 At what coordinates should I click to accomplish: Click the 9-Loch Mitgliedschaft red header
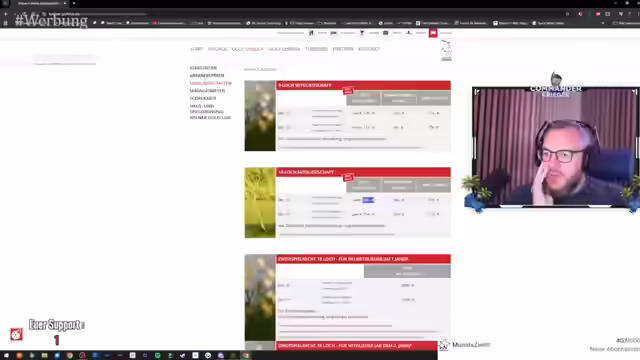tap(364, 85)
